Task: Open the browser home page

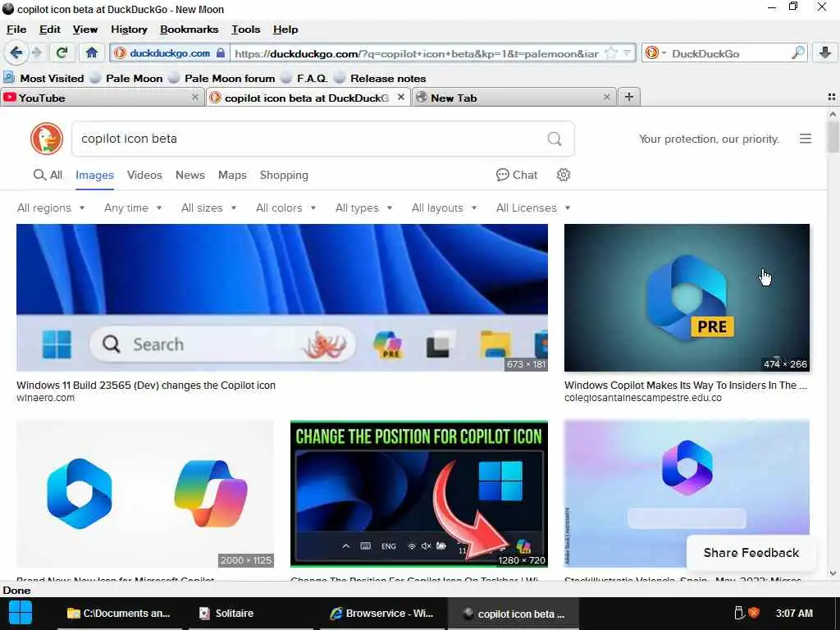Action: pyautogui.click(x=92, y=53)
